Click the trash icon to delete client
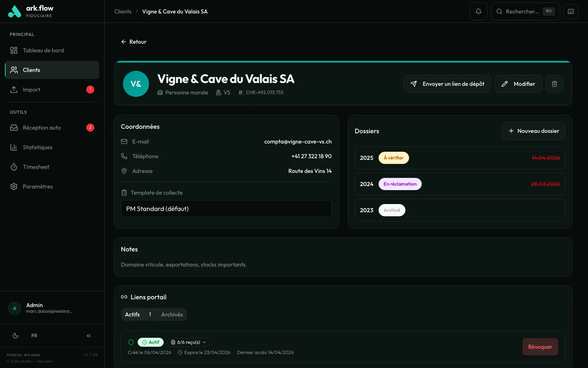 pyautogui.click(x=554, y=84)
